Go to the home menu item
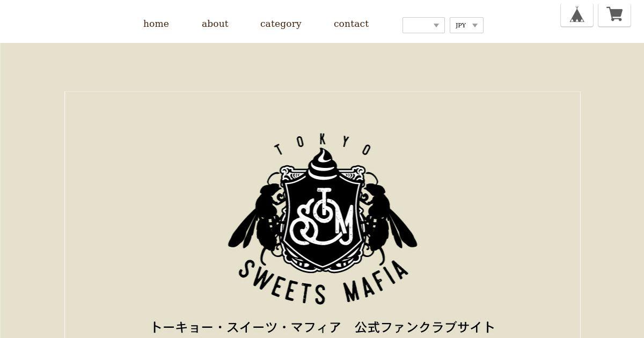Image resolution: width=644 pixels, height=338 pixels. [156, 24]
